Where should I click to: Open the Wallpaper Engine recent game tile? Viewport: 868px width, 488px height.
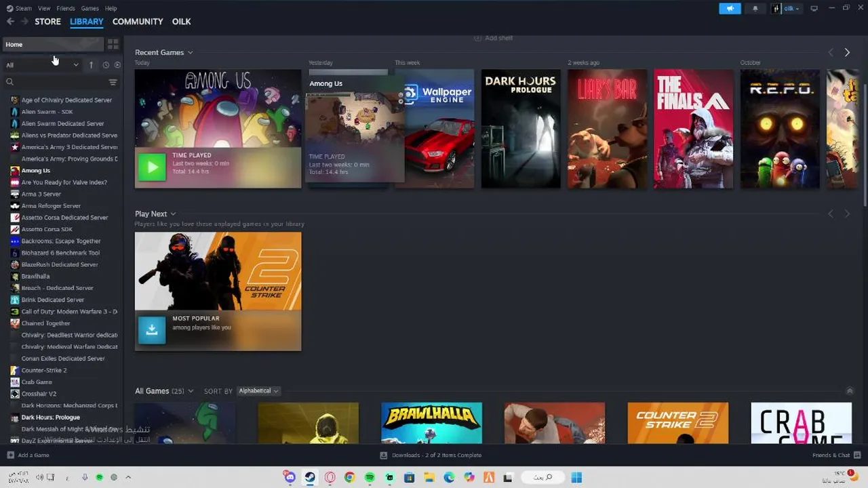(x=439, y=129)
